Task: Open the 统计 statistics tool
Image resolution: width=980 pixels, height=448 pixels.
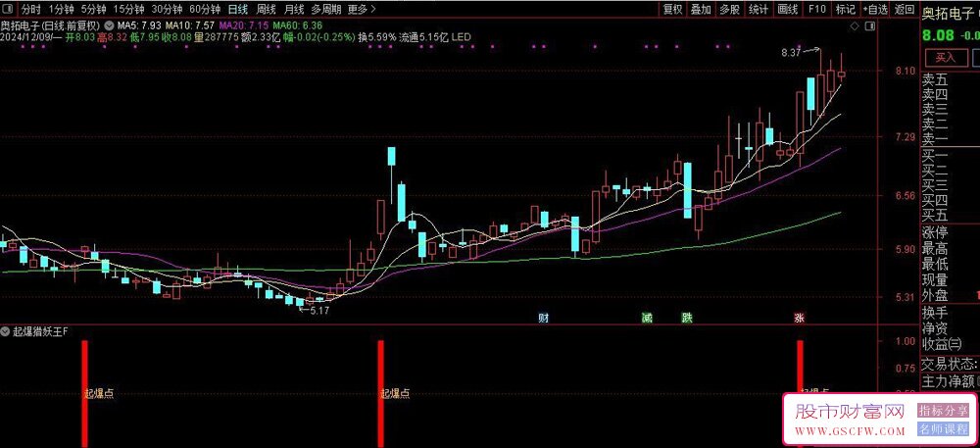Action: pos(759,9)
